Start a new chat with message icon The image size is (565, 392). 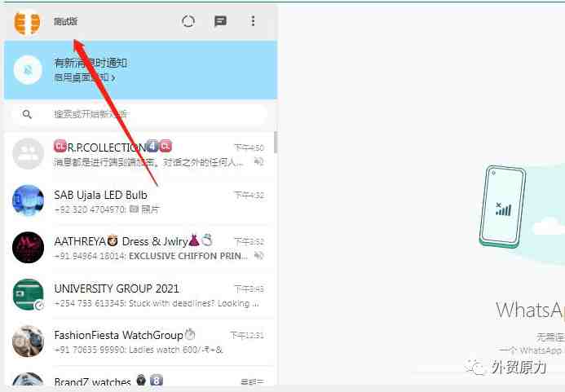pos(220,22)
